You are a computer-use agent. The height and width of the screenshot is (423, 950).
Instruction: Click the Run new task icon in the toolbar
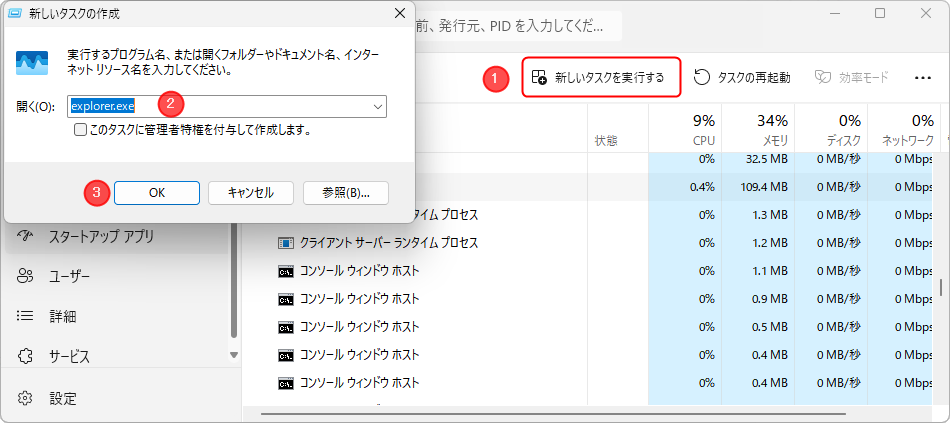(539, 77)
